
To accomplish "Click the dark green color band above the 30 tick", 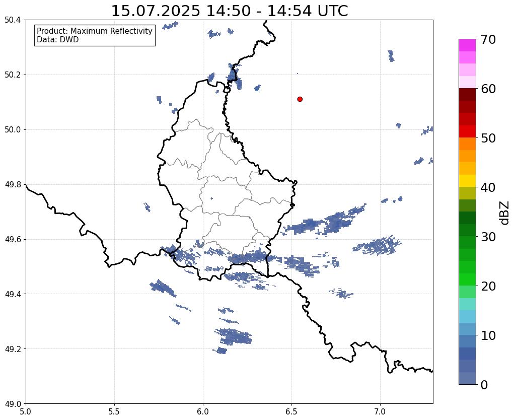I will point(467,230).
